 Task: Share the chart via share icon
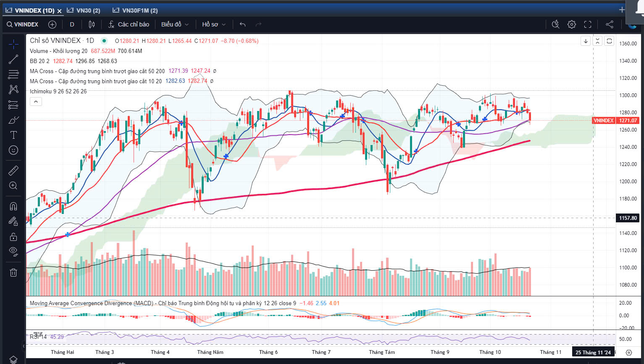tap(610, 24)
